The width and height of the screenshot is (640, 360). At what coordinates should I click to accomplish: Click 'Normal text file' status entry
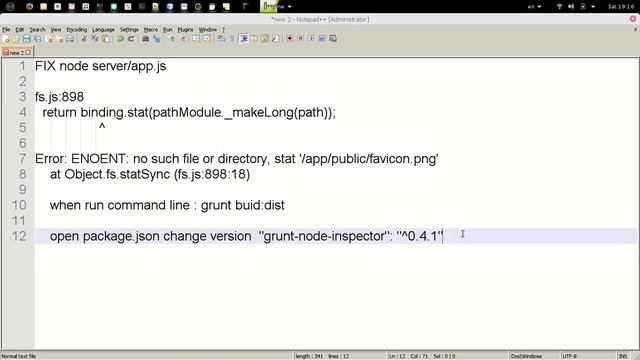click(x=19, y=356)
